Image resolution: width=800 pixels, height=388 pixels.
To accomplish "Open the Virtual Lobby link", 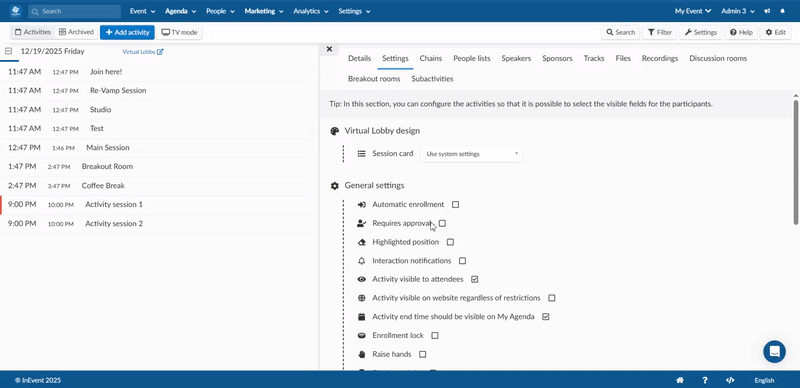I will [143, 52].
